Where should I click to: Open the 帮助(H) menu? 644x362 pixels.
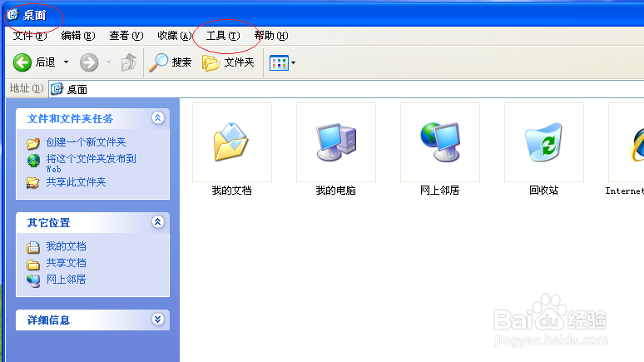pyautogui.click(x=271, y=36)
